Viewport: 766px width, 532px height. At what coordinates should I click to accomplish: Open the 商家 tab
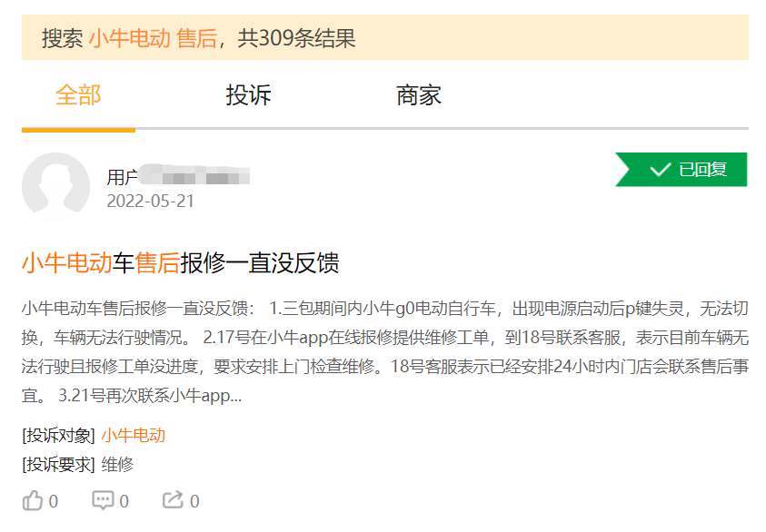pyautogui.click(x=419, y=95)
